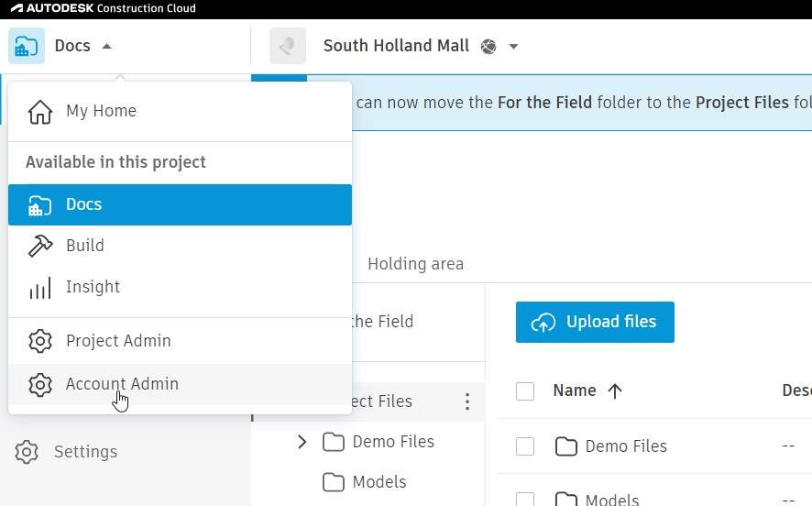The image size is (812, 506).
Task: Click the Insight bar chart icon
Action: coord(40,288)
